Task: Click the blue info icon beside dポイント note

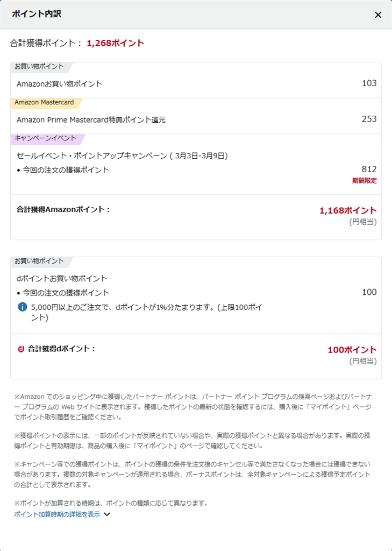Action: click(22, 307)
